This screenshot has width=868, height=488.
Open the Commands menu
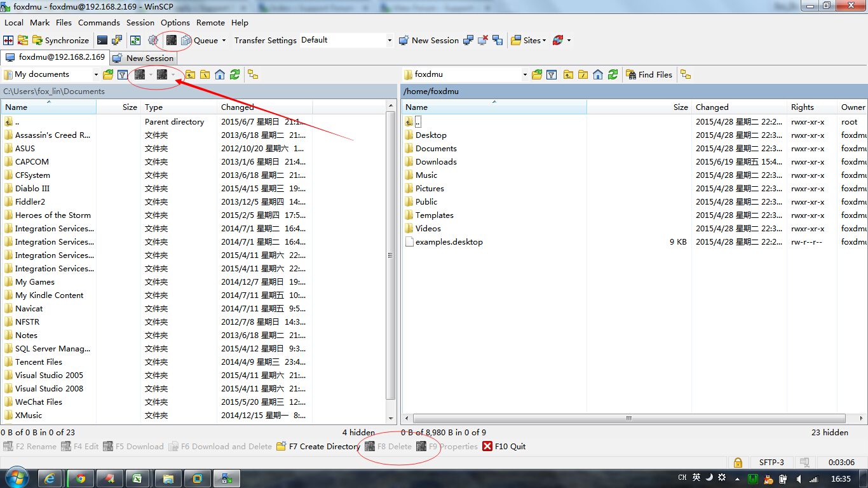(x=98, y=22)
